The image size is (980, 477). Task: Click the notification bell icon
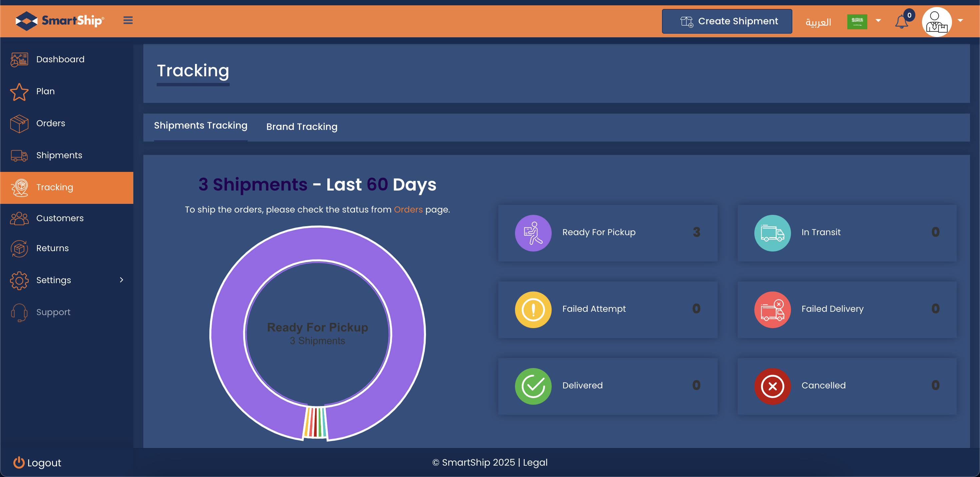901,22
